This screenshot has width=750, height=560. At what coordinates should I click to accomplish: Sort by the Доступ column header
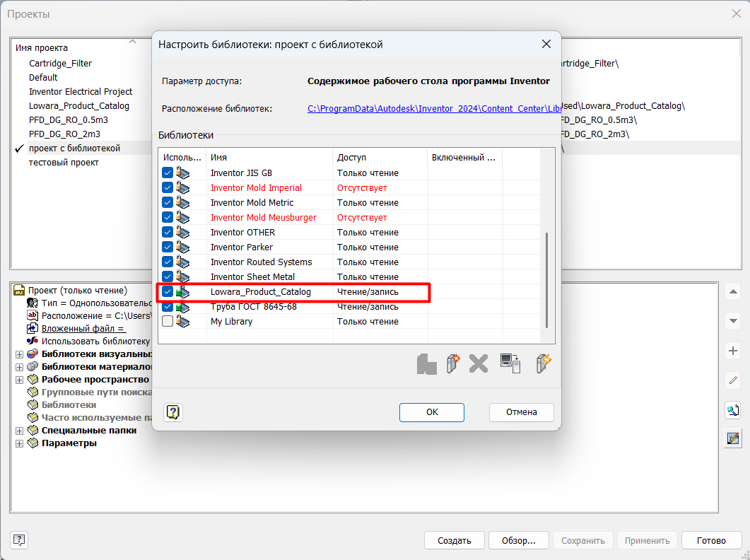click(x=380, y=157)
